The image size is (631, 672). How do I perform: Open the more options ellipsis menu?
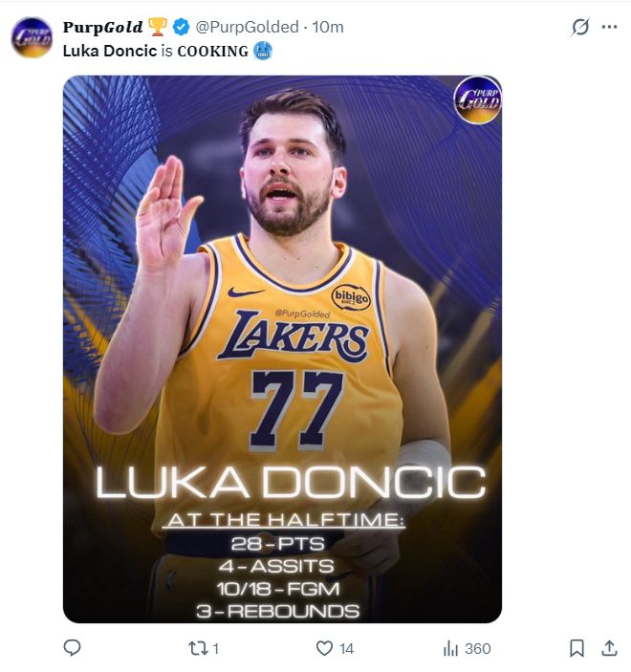609,27
